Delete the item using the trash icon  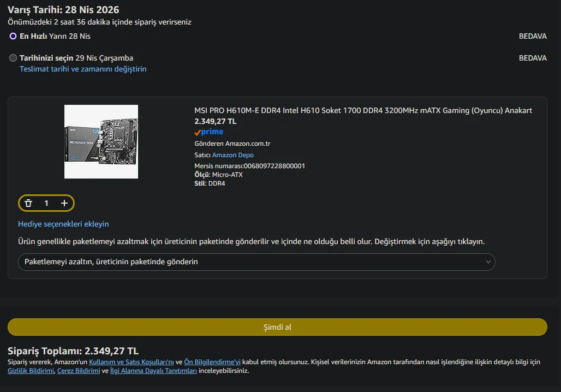28,203
